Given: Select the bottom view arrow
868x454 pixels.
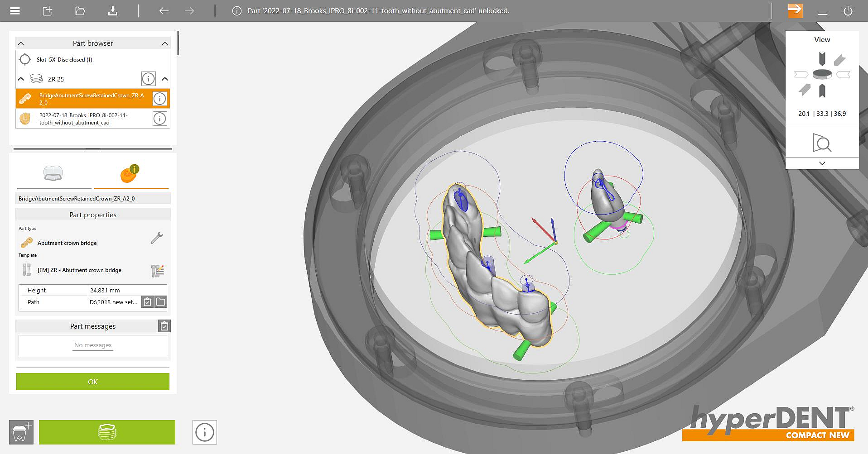Looking at the screenshot, I should tap(822, 91).
